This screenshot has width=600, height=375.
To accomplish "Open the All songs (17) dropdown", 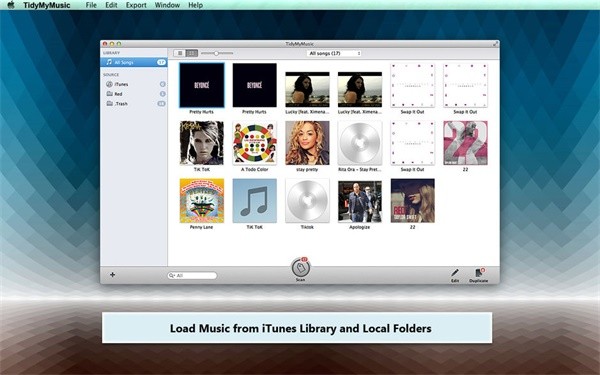I will (x=334, y=53).
